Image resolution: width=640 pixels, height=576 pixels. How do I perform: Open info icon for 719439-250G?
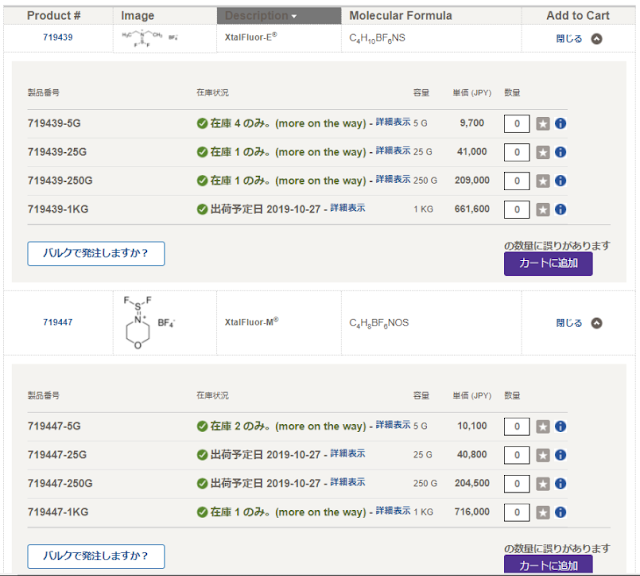[x=560, y=181]
